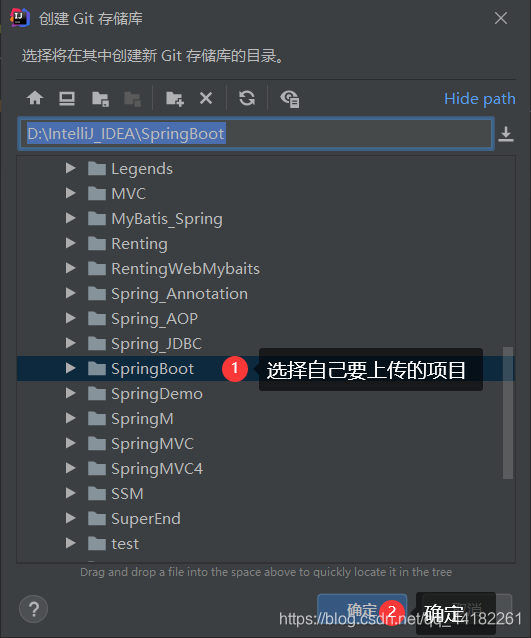
Task: Expand the SpringMVC4 folder arrow
Action: pyautogui.click(x=71, y=468)
